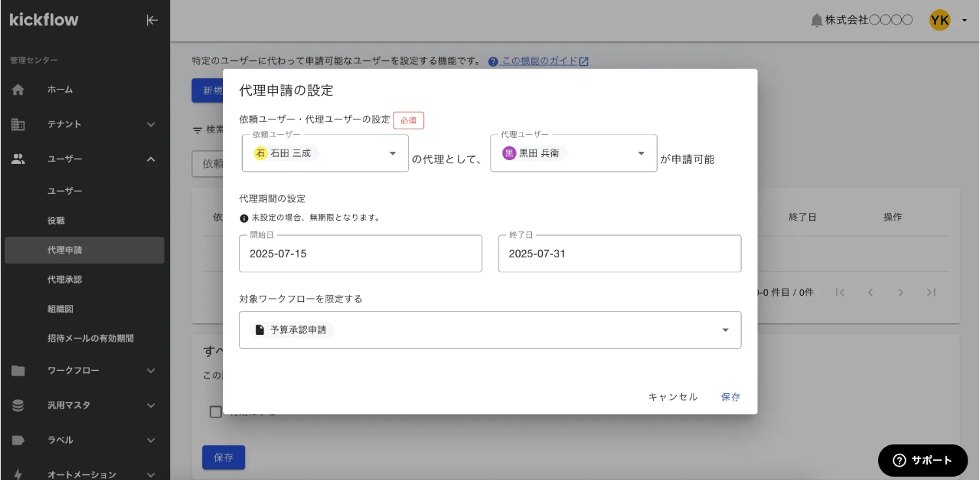The height and width of the screenshot is (480, 980).
Task: Go to last page pagination icon
Action: [x=931, y=293]
